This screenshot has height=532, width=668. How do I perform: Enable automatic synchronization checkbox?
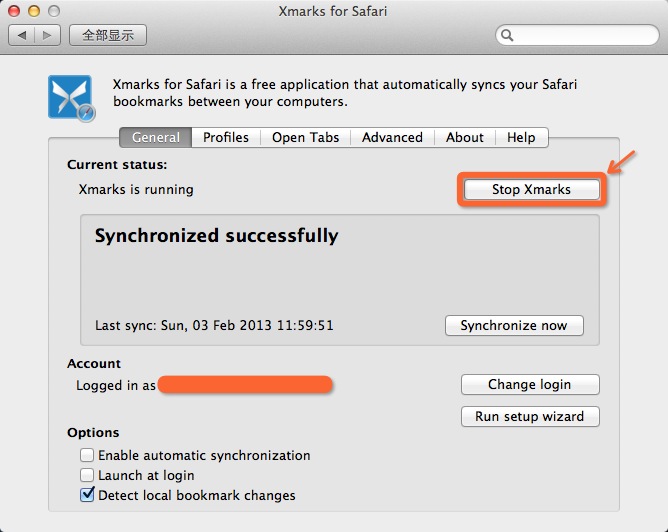pyautogui.click(x=87, y=455)
